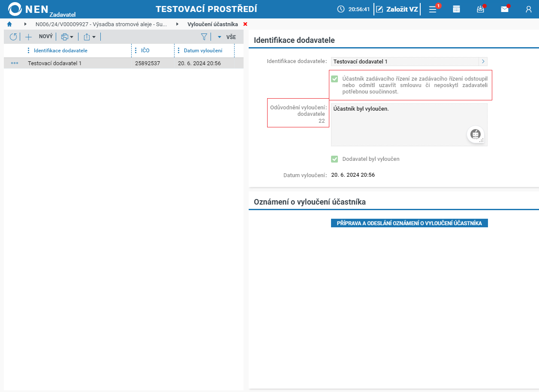Close the Vyloučení účastníka tab
Viewport: 539px width, 392px height.
point(245,24)
